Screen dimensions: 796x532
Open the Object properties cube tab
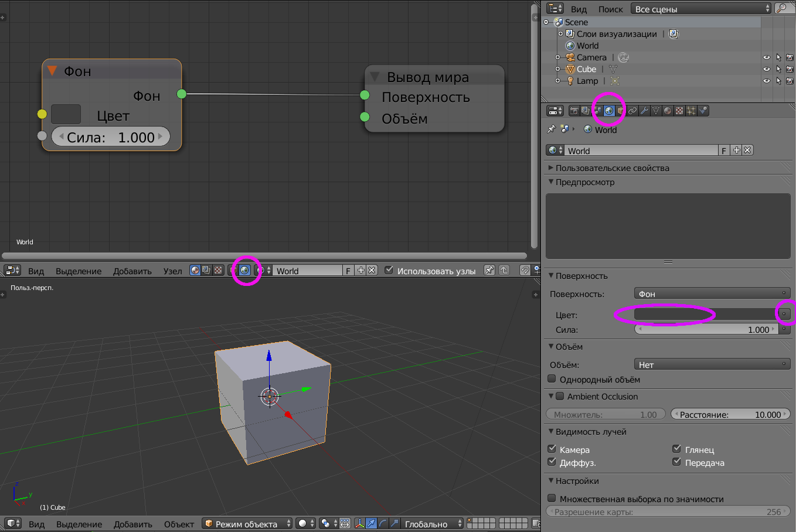(x=621, y=111)
